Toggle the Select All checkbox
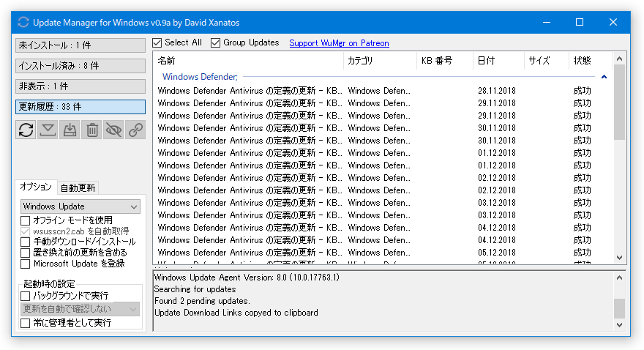The image size is (644, 350). 157,42
